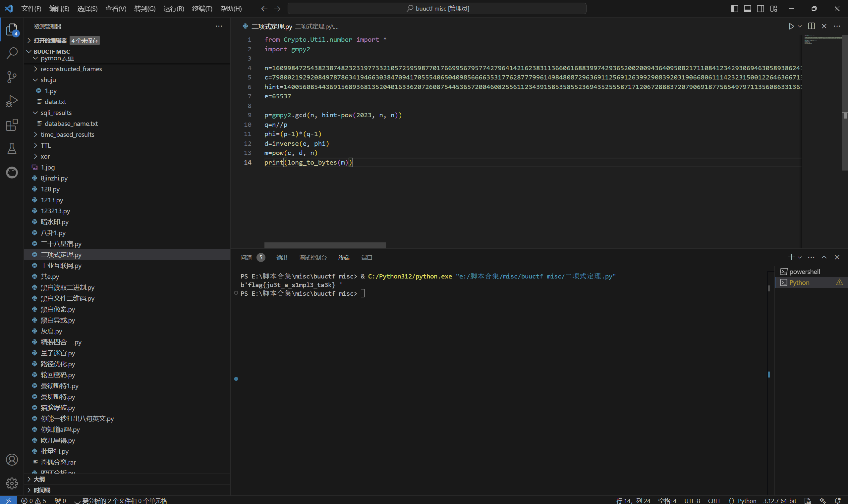
Task: Split the editor to the right
Action: [811, 26]
